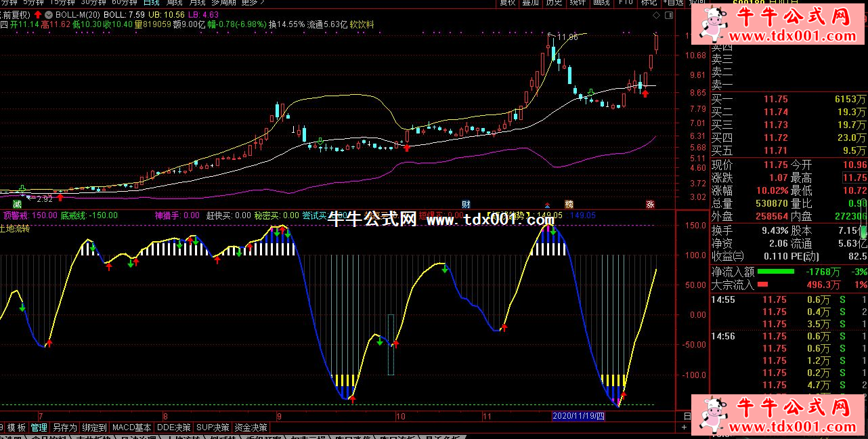Click the 另存为 tab button

point(65,427)
